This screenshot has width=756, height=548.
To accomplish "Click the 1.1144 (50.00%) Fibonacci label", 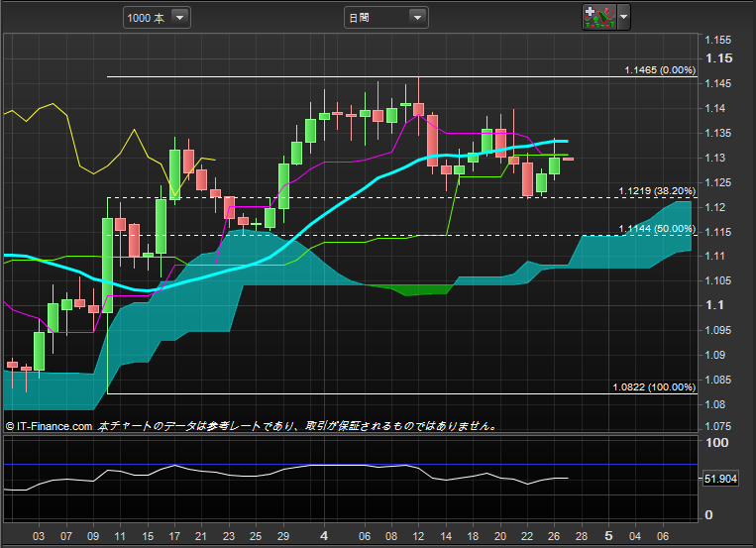I will [657, 229].
